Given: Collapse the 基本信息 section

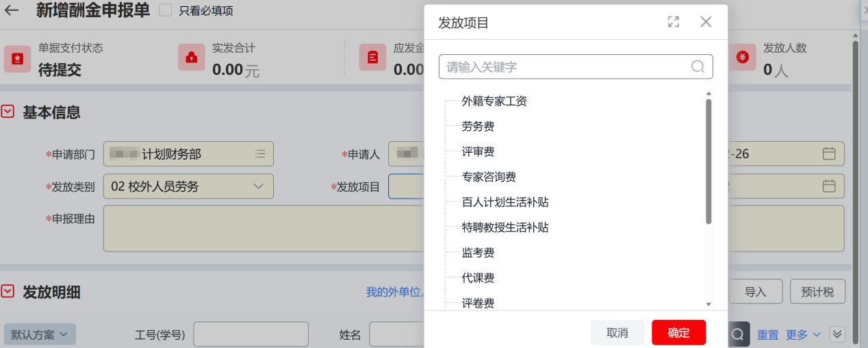Looking at the screenshot, I should [8, 112].
